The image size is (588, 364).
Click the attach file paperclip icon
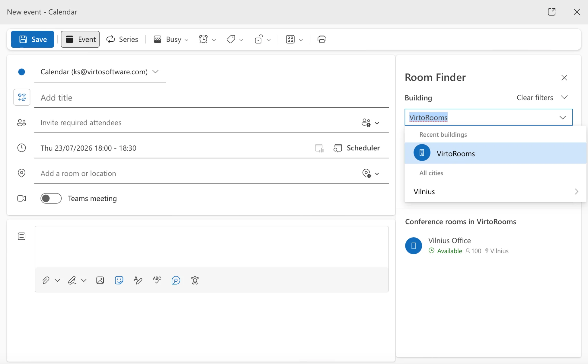[x=46, y=280]
